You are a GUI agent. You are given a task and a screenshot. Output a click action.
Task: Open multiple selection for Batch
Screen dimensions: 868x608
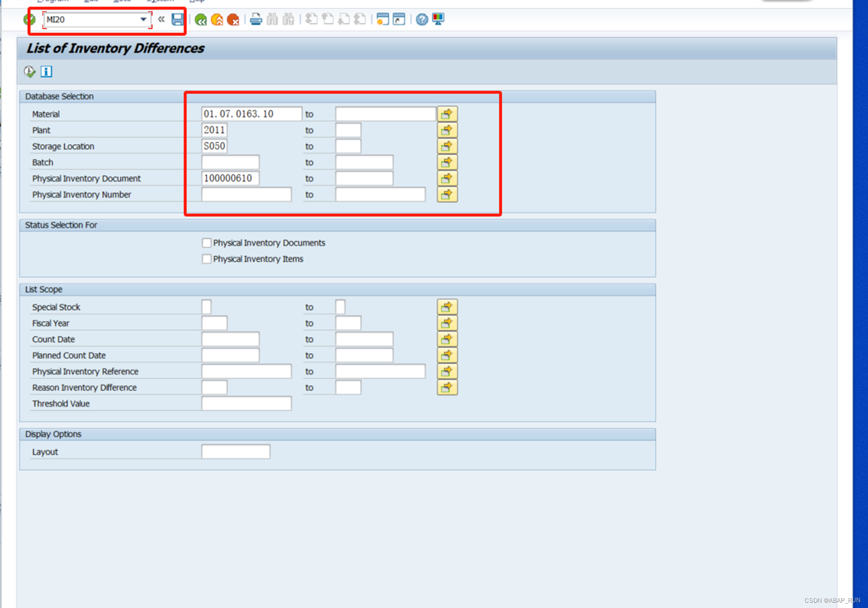[x=447, y=162]
